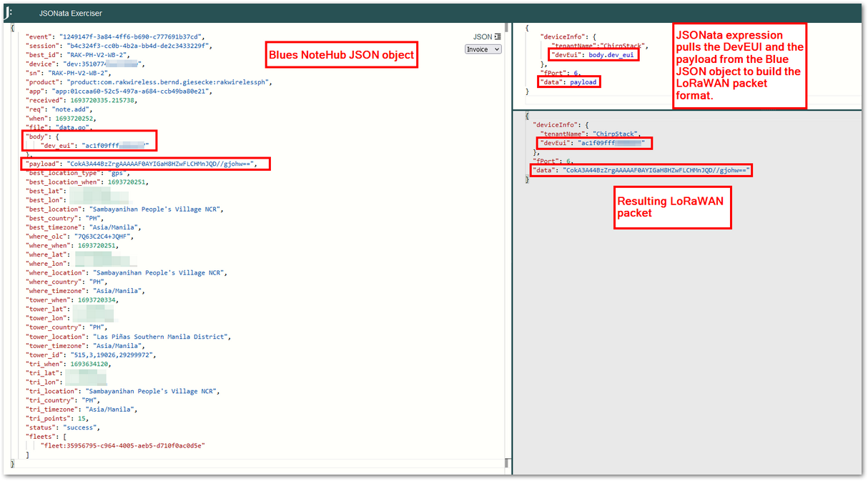Click the fleet:35956795 ID string
The height and width of the screenshot is (481, 868).
coord(122,445)
